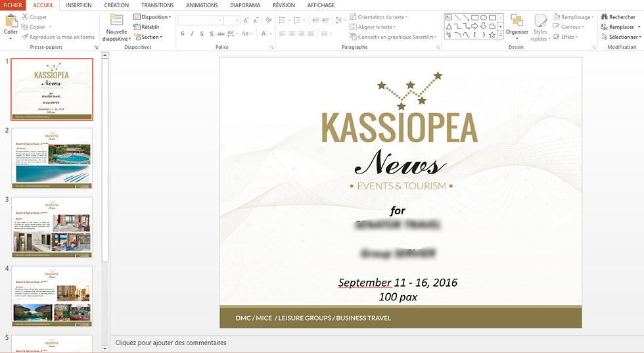The height and width of the screenshot is (353, 644).
Task: Click the Rechercher binoculars button
Action: (618, 17)
